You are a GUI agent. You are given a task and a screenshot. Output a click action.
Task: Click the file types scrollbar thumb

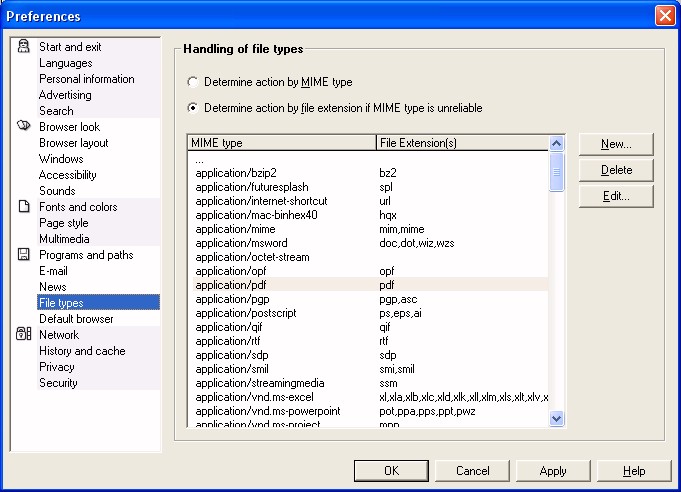[x=556, y=172]
